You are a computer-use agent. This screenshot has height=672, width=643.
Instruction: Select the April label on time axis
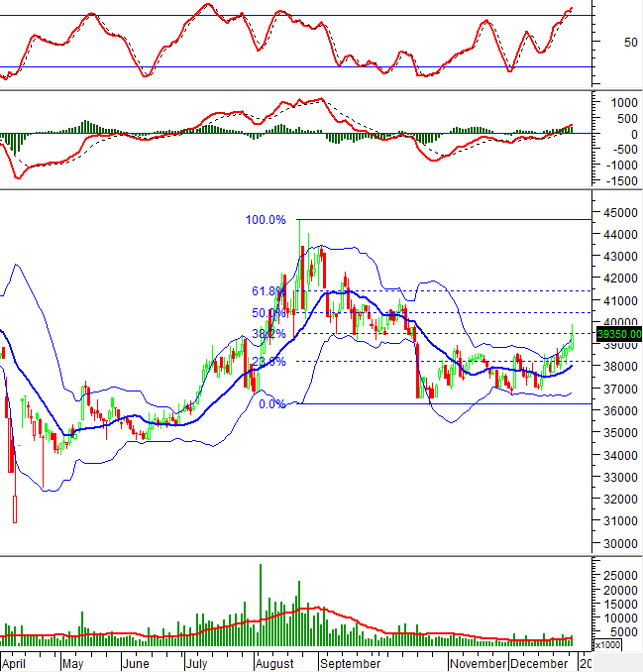point(15,662)
